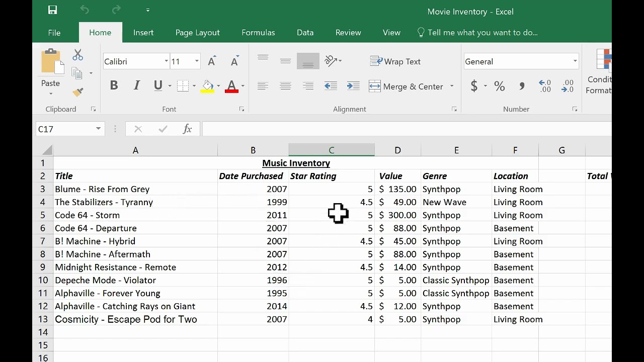Click the Redo arrow icon
Viewport: 644px width, 362px height.
pos(116,10)
